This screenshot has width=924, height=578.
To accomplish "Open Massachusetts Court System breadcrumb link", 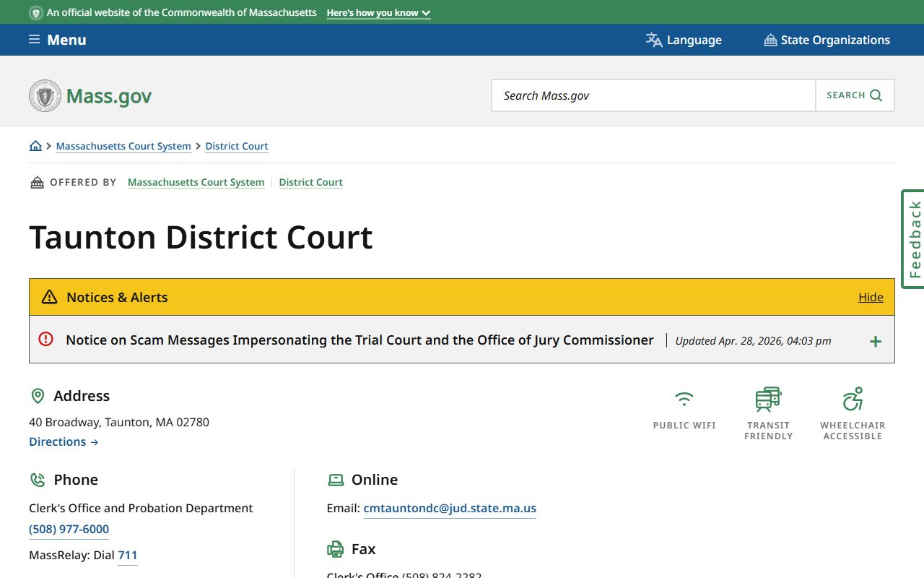I will click(123, 146).
